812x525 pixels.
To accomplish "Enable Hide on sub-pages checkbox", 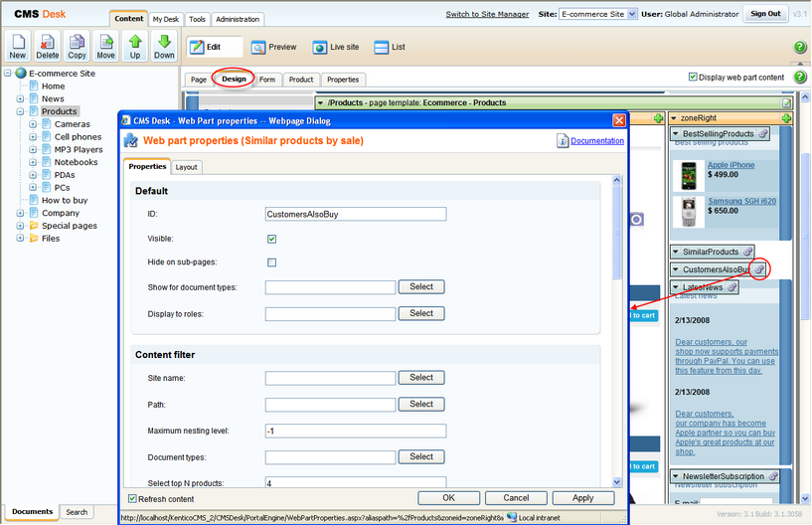I will [x=271, y=262].
